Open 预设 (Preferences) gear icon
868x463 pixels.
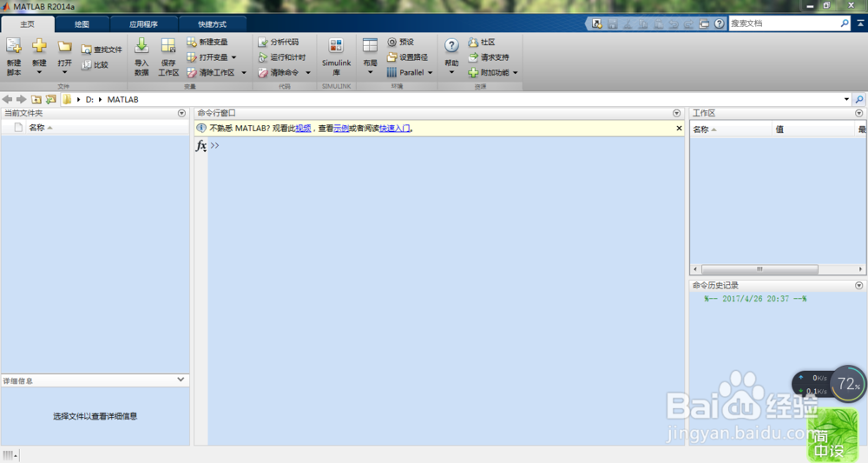tap(392, 42)
